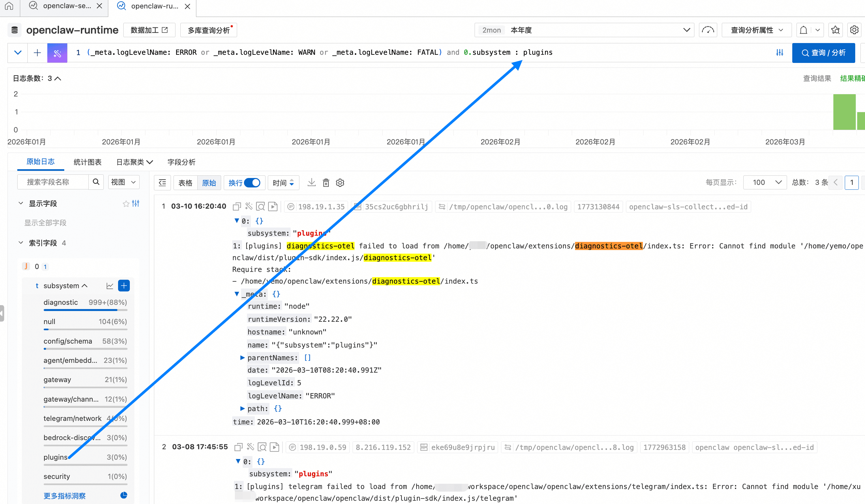Switch log display to 表格 view

point(185,183)
